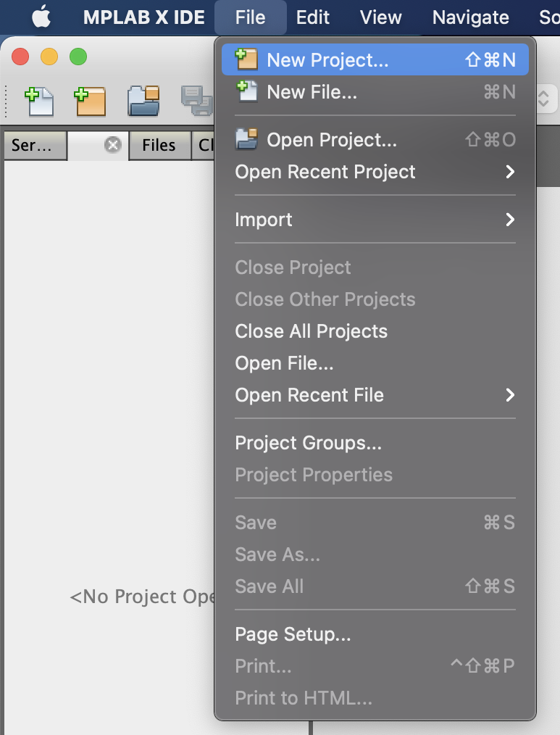Click the New Project toolbar icon
The width and height of the screenshot is (560, 735).
coord(91,101)
